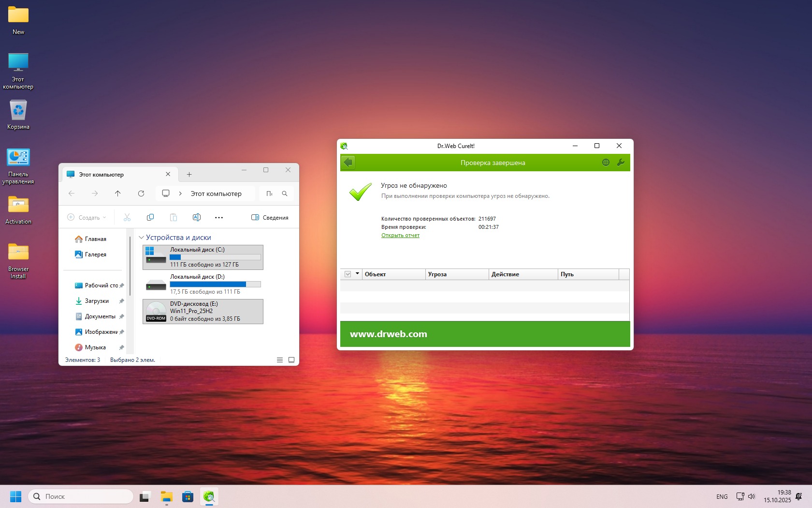Click the www.drweb.com banner link

tap(389, 334)
